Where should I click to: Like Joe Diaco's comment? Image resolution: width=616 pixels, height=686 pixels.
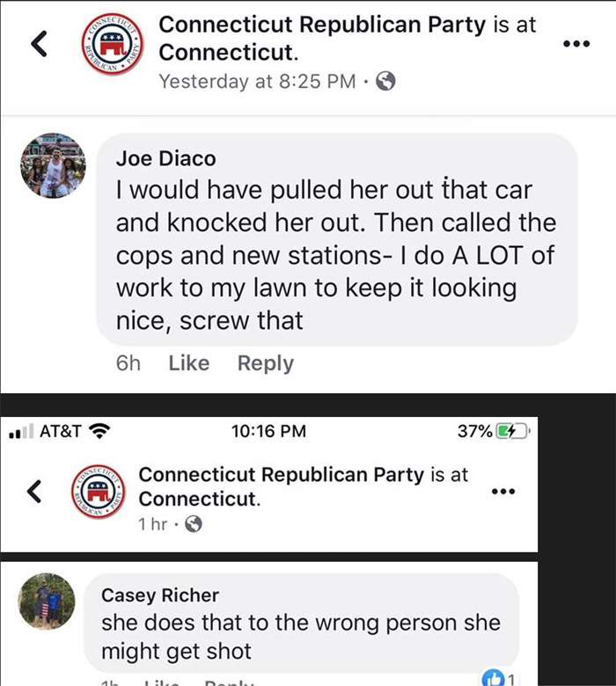click(188, 363)
